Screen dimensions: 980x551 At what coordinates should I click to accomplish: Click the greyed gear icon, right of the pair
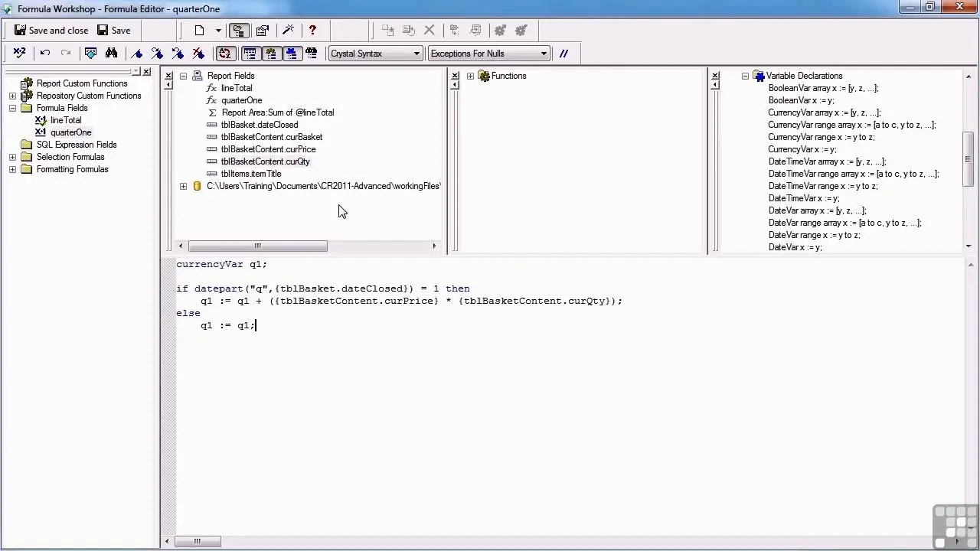tap(521, 31)
